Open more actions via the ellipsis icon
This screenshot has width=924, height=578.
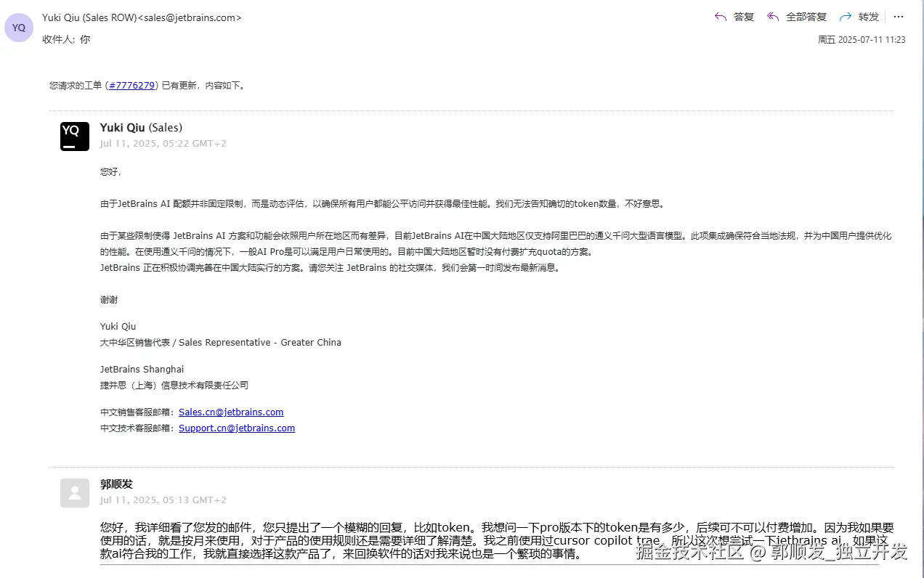(x=899, y=17)
